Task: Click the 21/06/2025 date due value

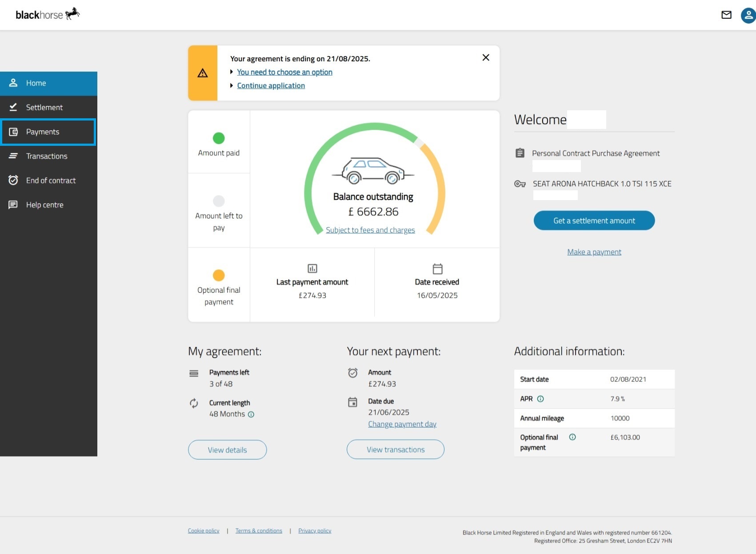Action: (389, 412)
